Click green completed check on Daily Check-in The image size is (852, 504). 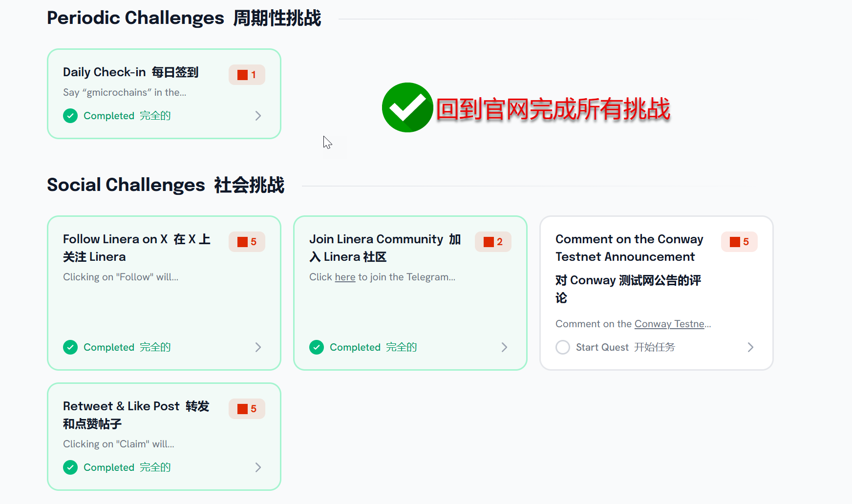(70, 116)
